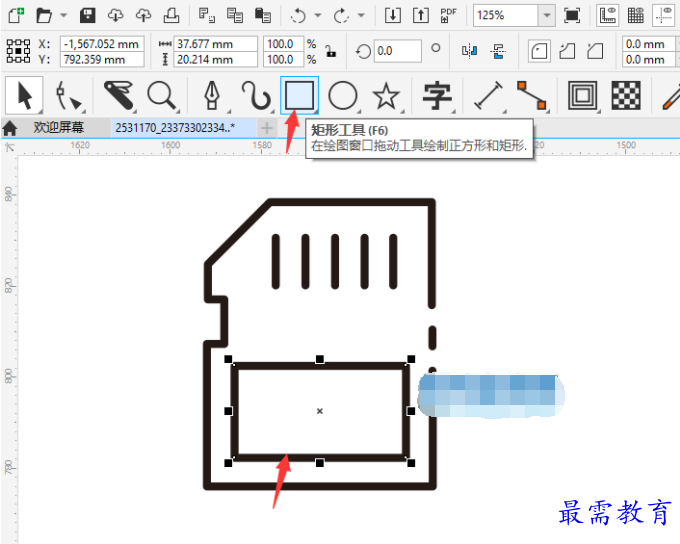Select the Transparency checkerboard tool
680x544 pixels.
pyautogui.click(x=626, y=95)
